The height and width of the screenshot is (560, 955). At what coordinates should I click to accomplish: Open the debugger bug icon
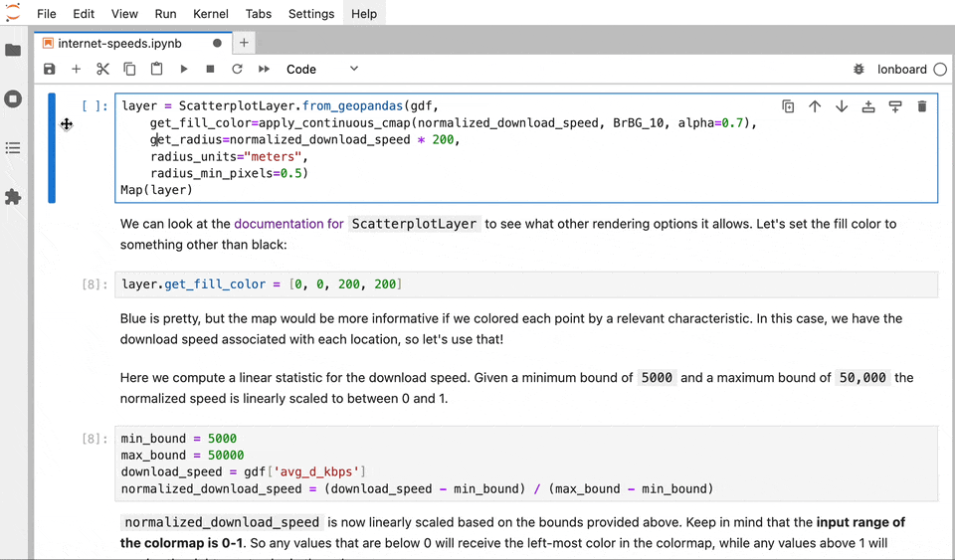(859, 69)
